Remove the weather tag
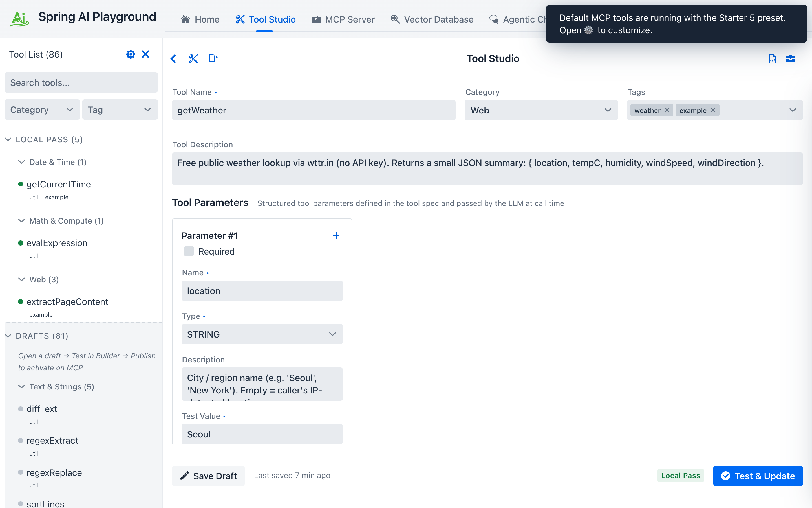 tap(667, 110)
